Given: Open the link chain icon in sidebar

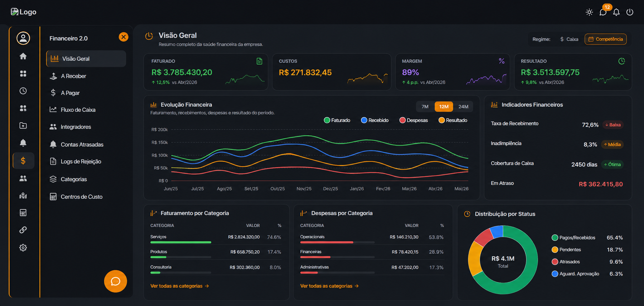Looking at the screenshot, I should click(x=23, y=230).
